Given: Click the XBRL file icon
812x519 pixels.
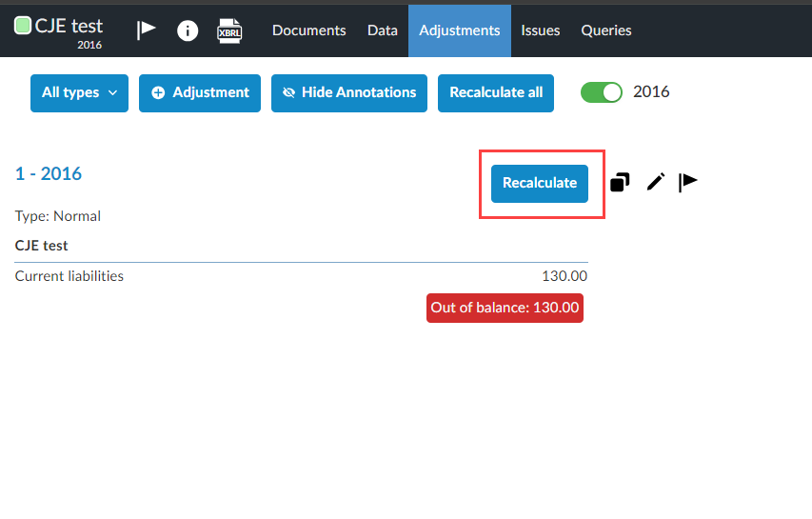Looking at the screenshot, I should [229, 30].
